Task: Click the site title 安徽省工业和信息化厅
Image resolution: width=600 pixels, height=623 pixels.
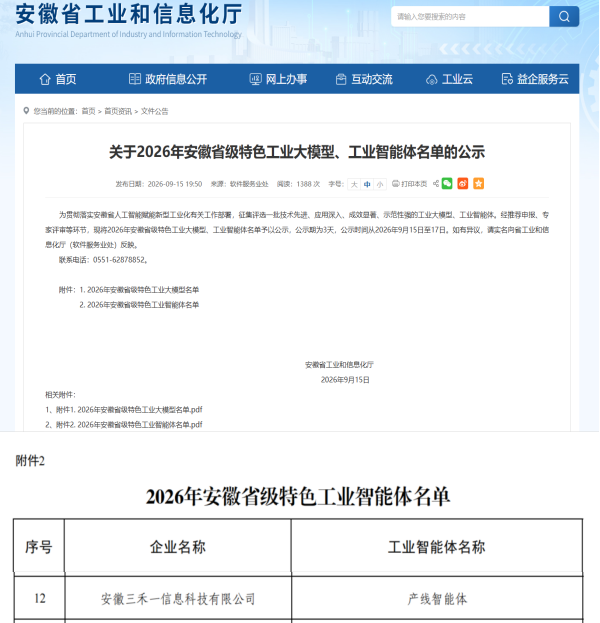Action: coord(129,14)
